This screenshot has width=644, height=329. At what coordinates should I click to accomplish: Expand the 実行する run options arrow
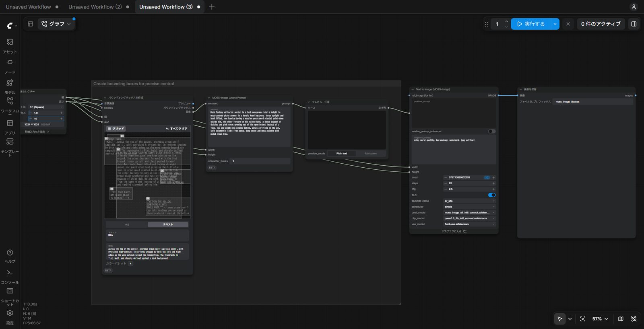point(555,24)
